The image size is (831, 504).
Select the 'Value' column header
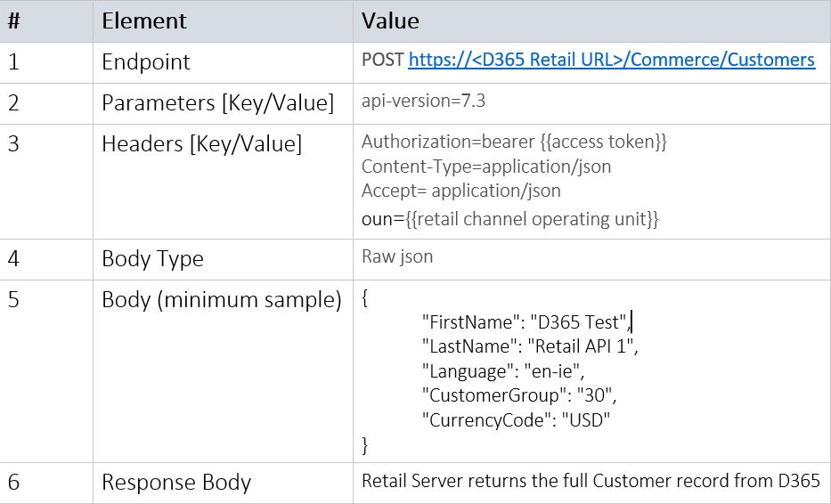(390, 21)
